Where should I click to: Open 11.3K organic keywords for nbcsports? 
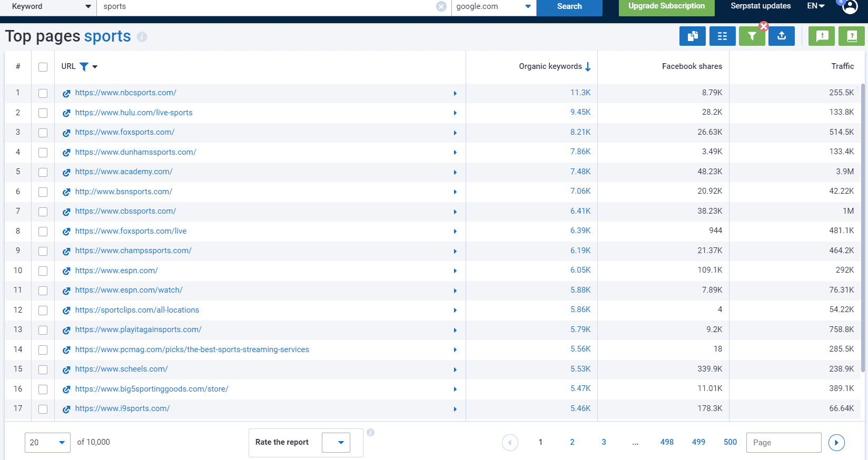[580, 93]
